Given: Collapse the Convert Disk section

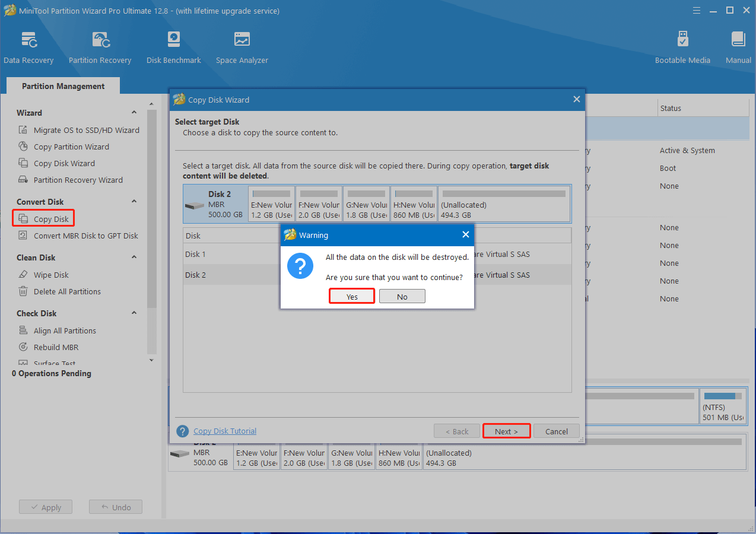Looking at the screenshot, I should tap(134, 202).
